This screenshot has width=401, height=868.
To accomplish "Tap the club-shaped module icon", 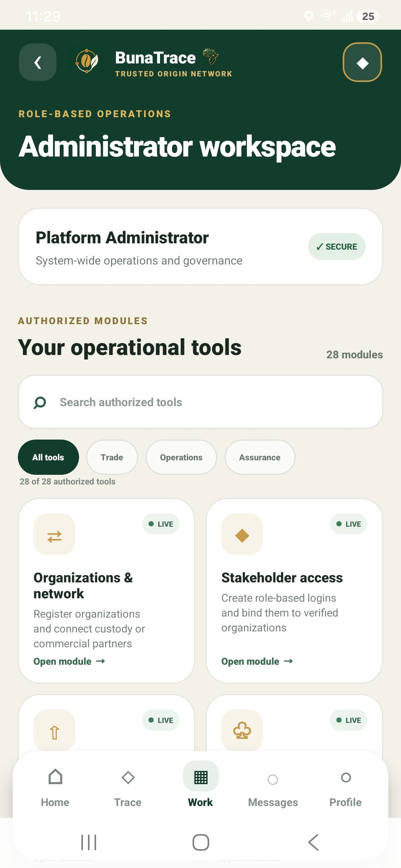I will (x=242, y=730).
